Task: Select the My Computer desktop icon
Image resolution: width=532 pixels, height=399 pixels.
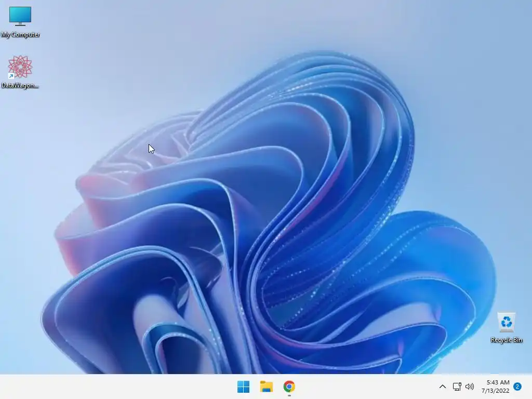Action: (x=20, y=22)
